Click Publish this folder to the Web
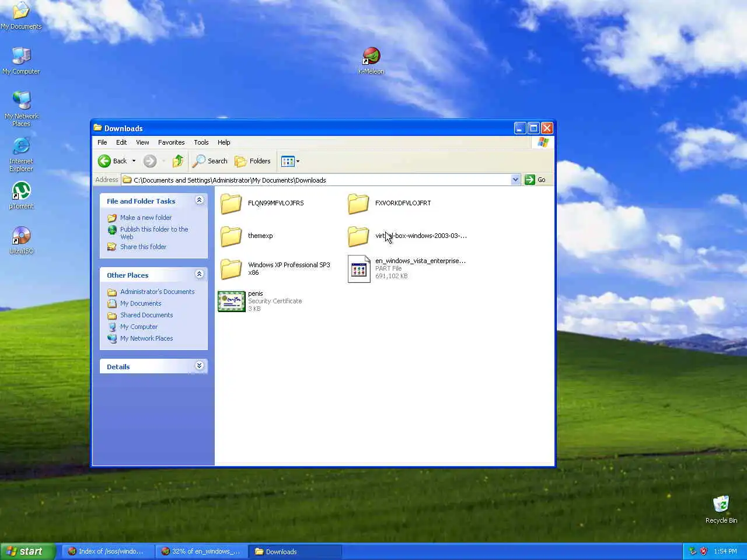The width and height of the screenshot is (747, 560). coord(154,233)
